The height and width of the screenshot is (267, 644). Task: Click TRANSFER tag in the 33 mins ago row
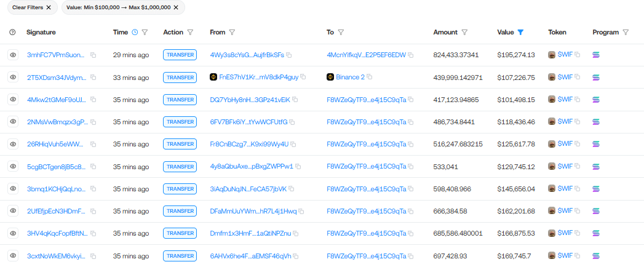coord(180,78)
